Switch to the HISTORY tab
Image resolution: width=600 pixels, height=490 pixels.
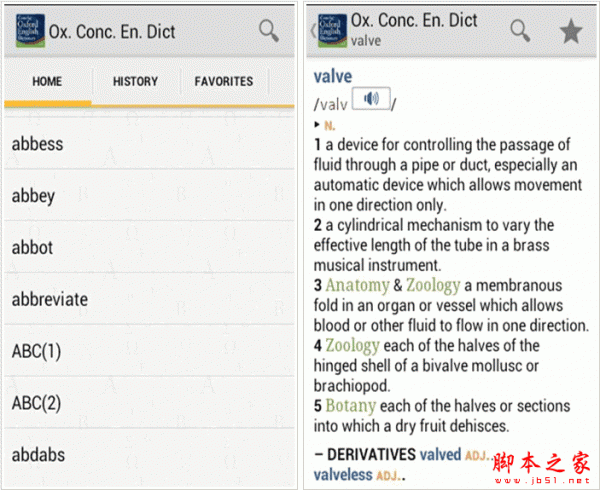[x=135, y=81]
